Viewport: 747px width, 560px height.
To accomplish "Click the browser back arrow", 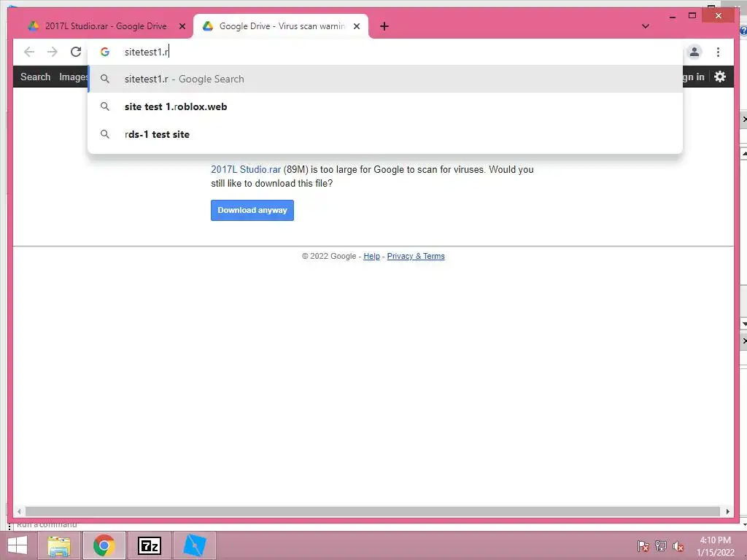I will pos(29,52).
